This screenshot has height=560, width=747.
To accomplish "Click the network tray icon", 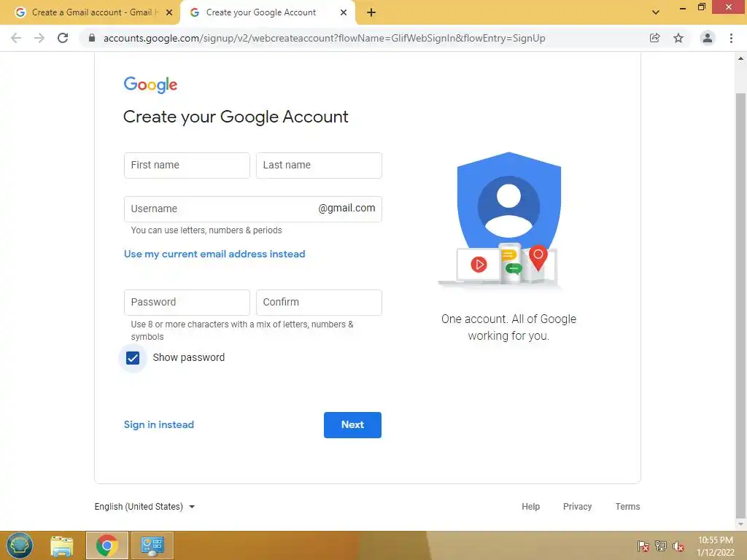I will tap(661, 546).
